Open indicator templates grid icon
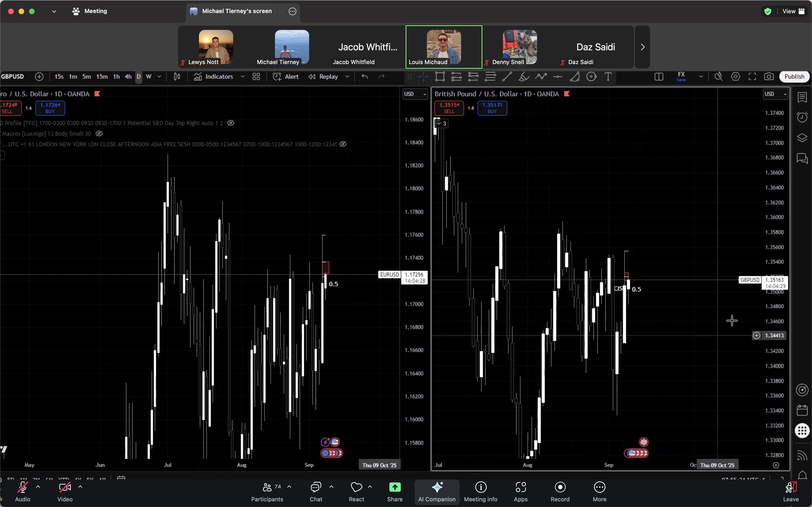The width and height of the screenshot is (812, 507). click(x=256, y=77)
